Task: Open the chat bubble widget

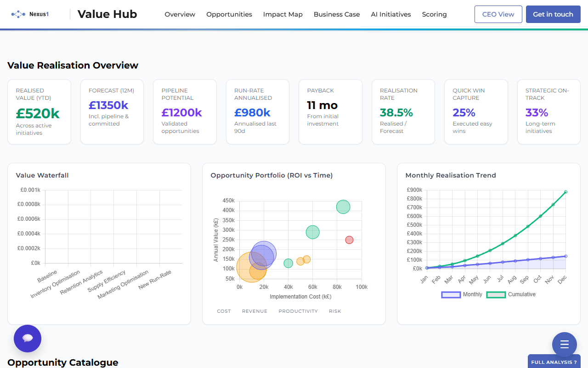Action: pyautogui.click(x=28, y=339)
